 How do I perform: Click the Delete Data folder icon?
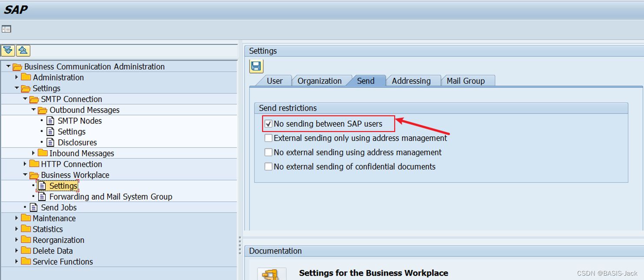click(26, 250)
